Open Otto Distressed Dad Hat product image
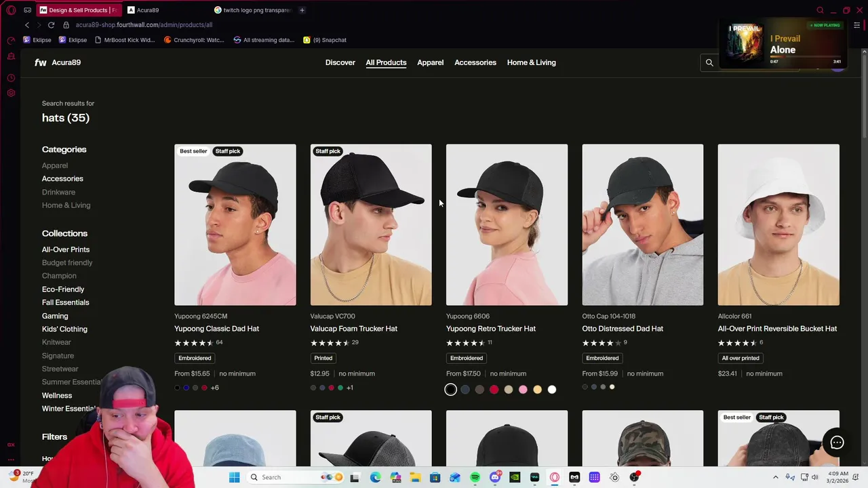The image size is (868, 488). 643,224
